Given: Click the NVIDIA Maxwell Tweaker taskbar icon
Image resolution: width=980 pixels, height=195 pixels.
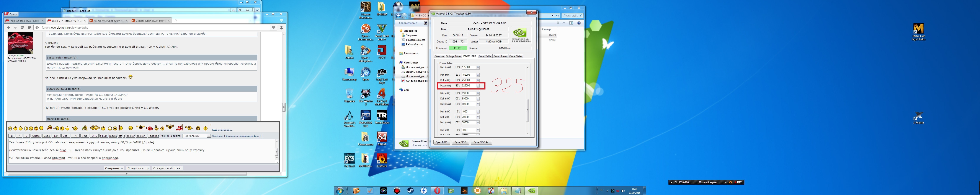Looking at the screenshot, I should pos(531,190).
